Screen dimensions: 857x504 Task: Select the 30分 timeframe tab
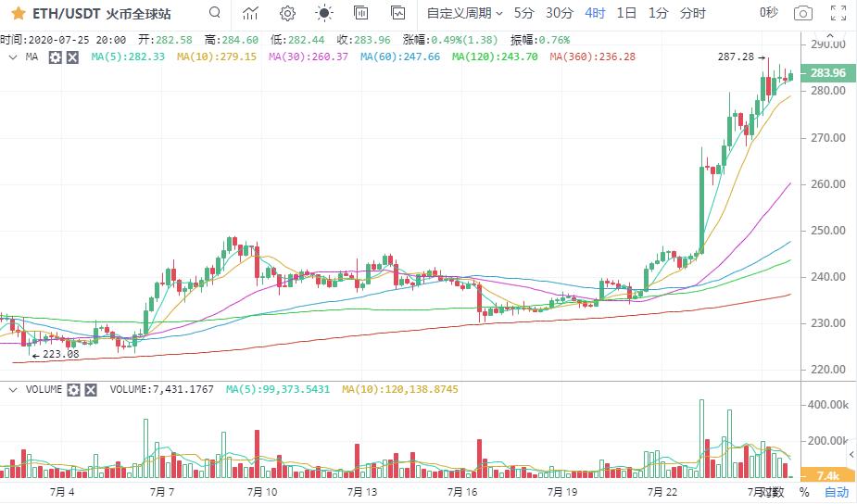(x=559, y=13)
